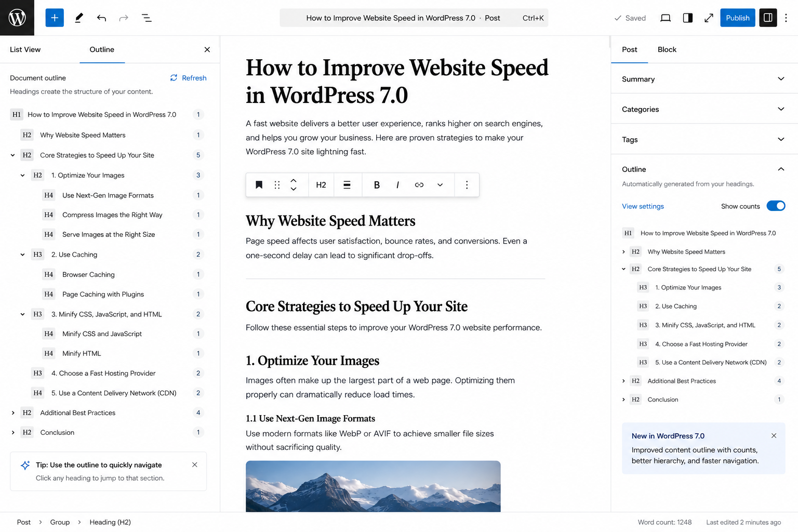Select the pencil Tools icon
798x532 pixels.
click(79, 18)
